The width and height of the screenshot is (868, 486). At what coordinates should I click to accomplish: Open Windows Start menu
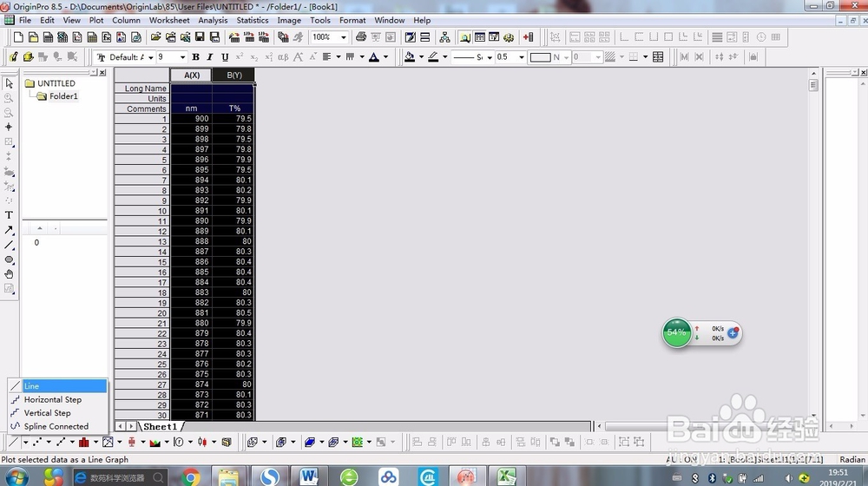pyautogui.click(x=16, y=476)
